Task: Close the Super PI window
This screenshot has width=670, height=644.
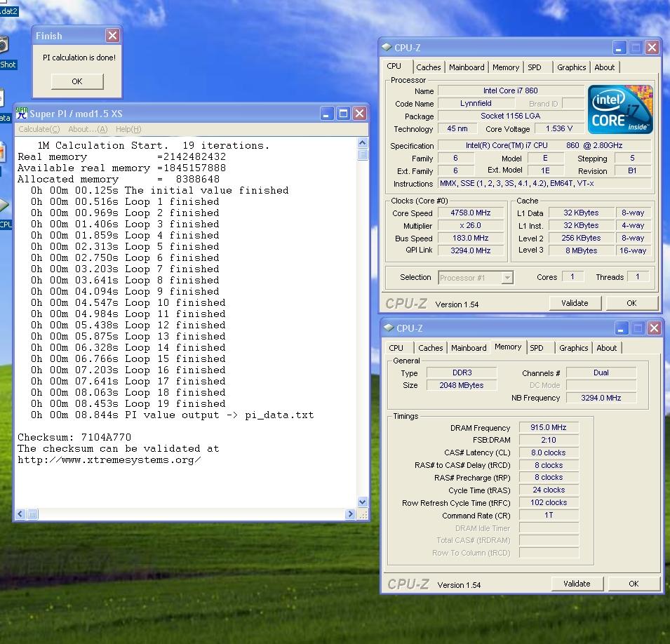Action: click(360, 114)
